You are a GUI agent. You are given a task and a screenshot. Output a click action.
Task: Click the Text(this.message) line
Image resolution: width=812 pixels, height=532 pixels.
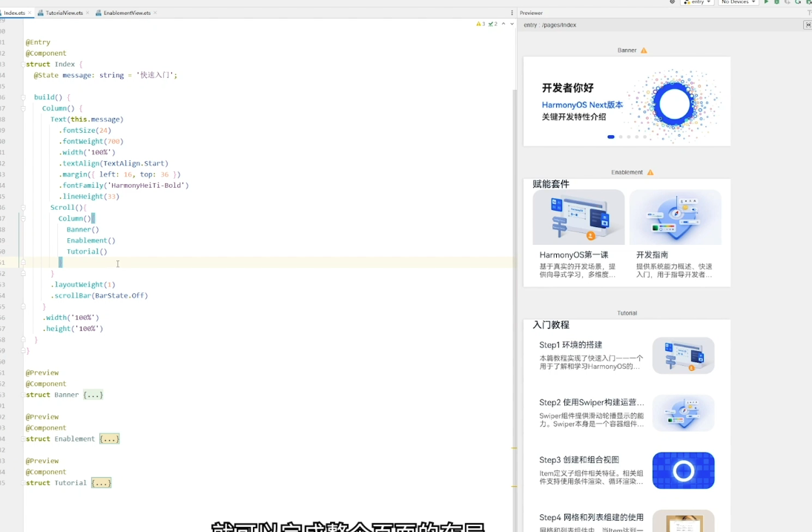pyautogui.click(x=87, y=119)
